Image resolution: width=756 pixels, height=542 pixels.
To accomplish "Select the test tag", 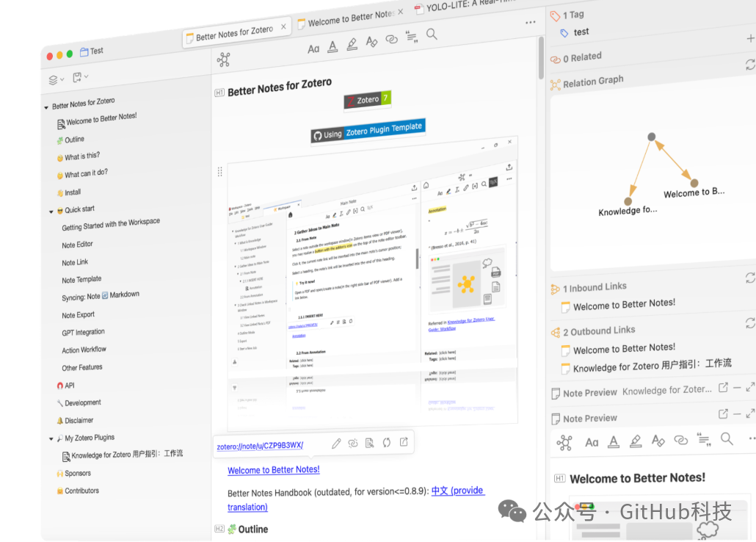I will point(581,32).
